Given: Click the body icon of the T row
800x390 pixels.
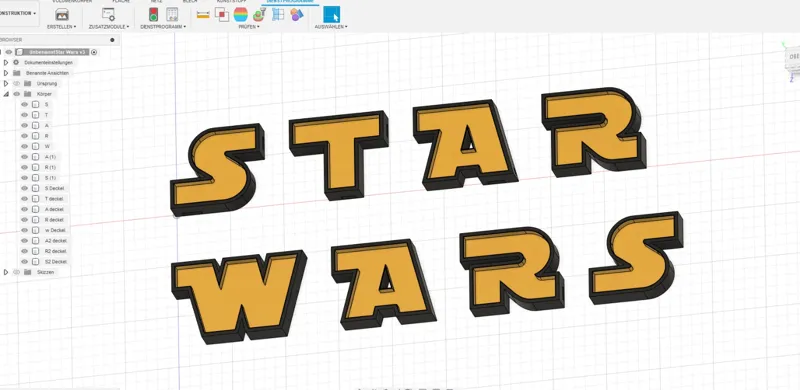Looking at the screenshot, I should 35,115.
